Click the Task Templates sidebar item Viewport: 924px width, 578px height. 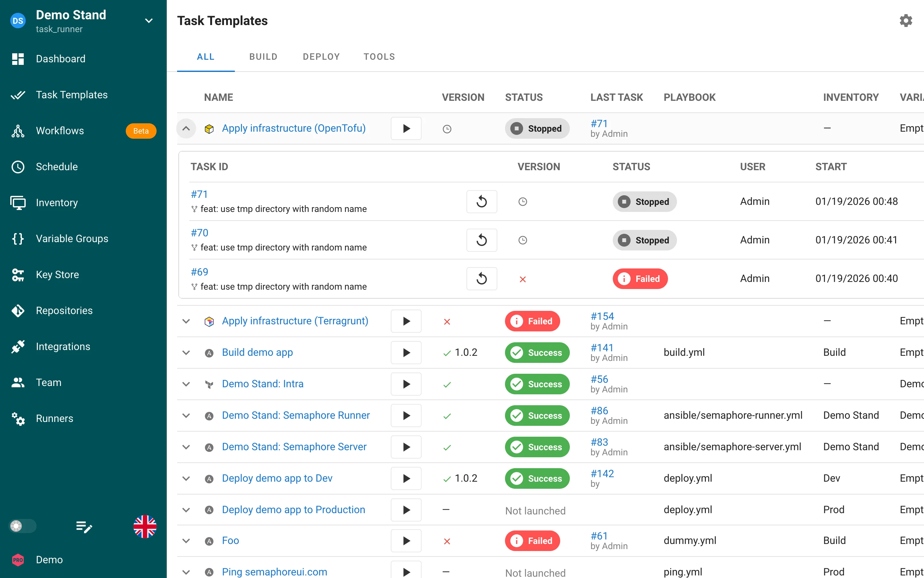point(83,95)
